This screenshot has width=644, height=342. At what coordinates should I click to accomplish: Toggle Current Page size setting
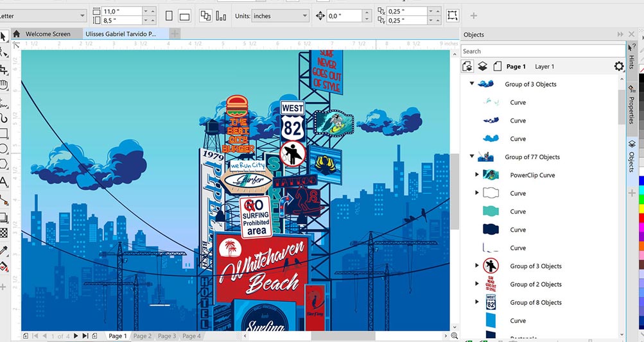tap(221, 16)
